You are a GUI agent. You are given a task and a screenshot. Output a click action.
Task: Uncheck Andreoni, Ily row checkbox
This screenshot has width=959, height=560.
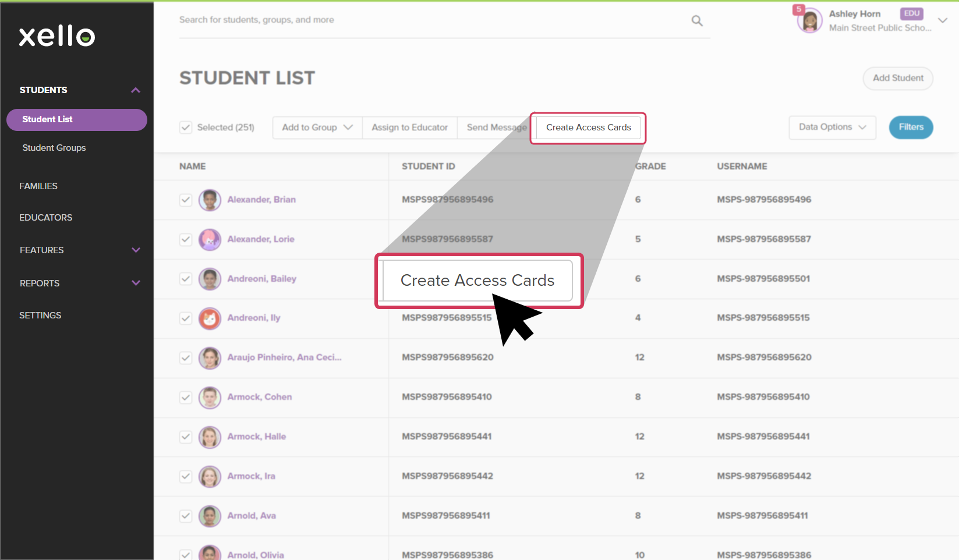click(x=186, y=318)
